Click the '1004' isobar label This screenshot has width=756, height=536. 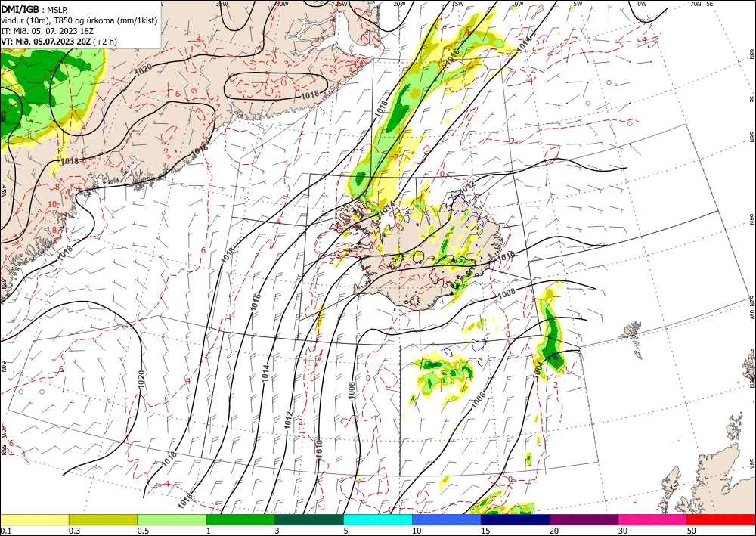pyautogui.click(x=540, y=371)
